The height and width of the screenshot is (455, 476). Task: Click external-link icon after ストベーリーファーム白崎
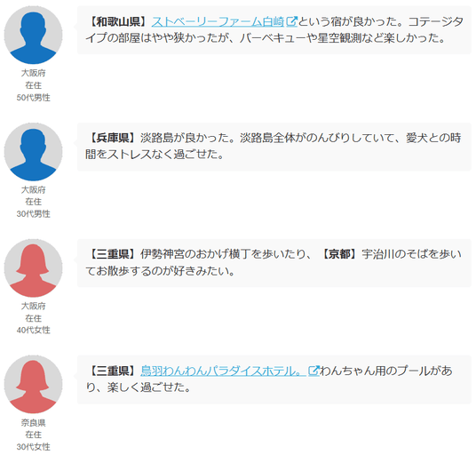pyautogui.click(x=292, y=21)
